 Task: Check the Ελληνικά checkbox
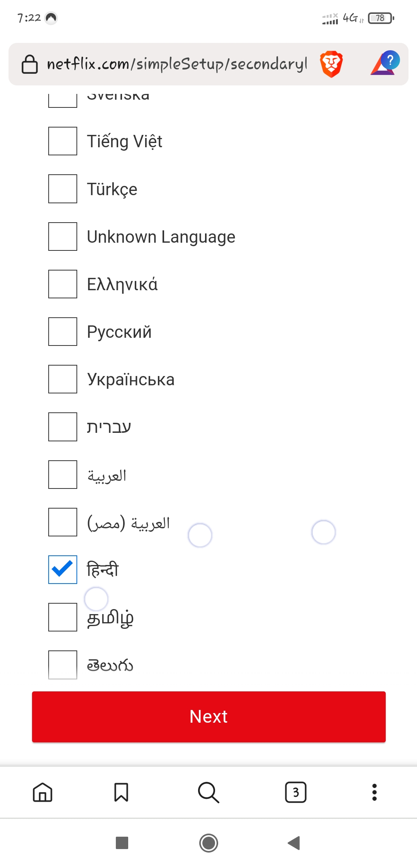(63, 284)
